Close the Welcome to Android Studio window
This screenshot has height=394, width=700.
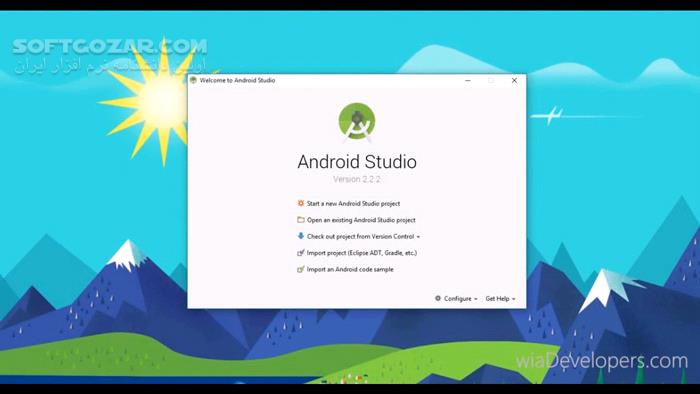point(514,80)
